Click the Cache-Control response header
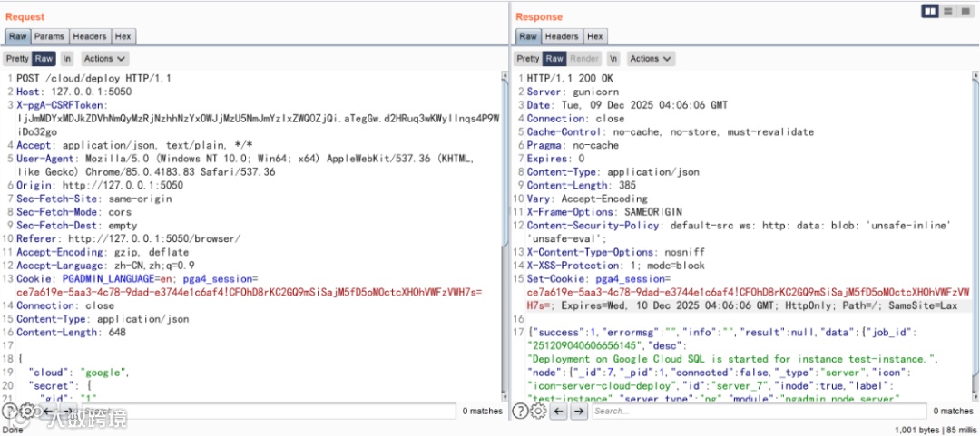This screenshot has height=436, width=980. [670, 131]
